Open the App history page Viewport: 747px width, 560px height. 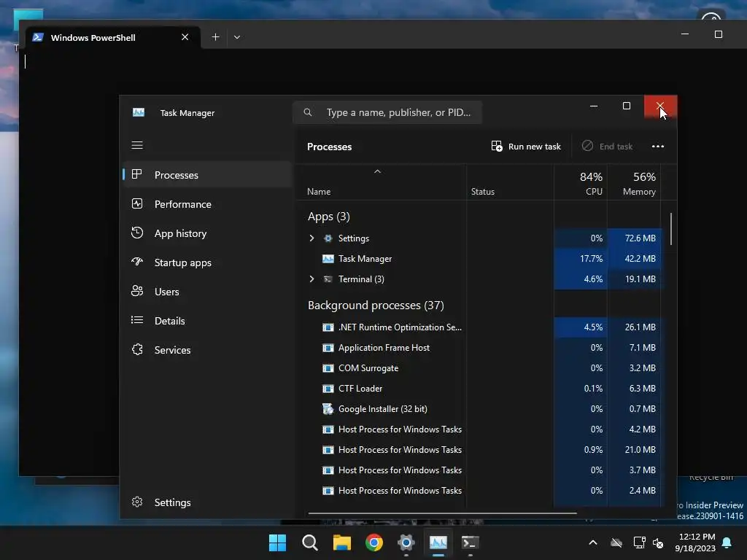tap(207, 233)
